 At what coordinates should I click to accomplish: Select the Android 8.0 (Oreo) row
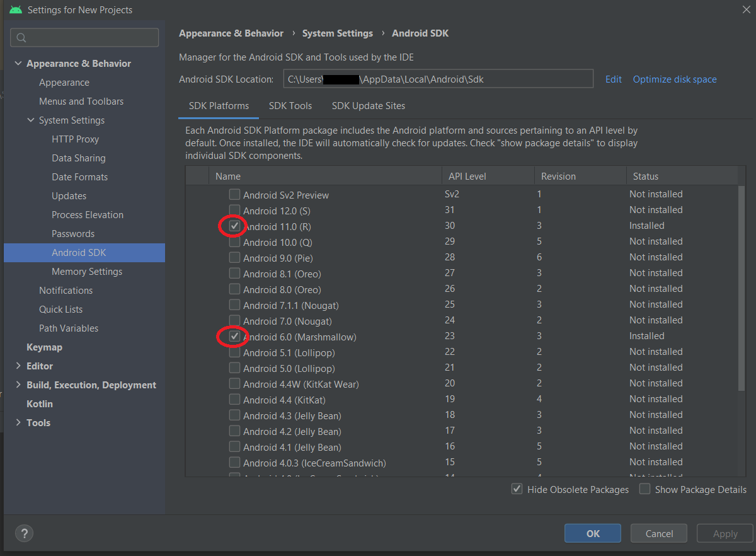(461, 289)
